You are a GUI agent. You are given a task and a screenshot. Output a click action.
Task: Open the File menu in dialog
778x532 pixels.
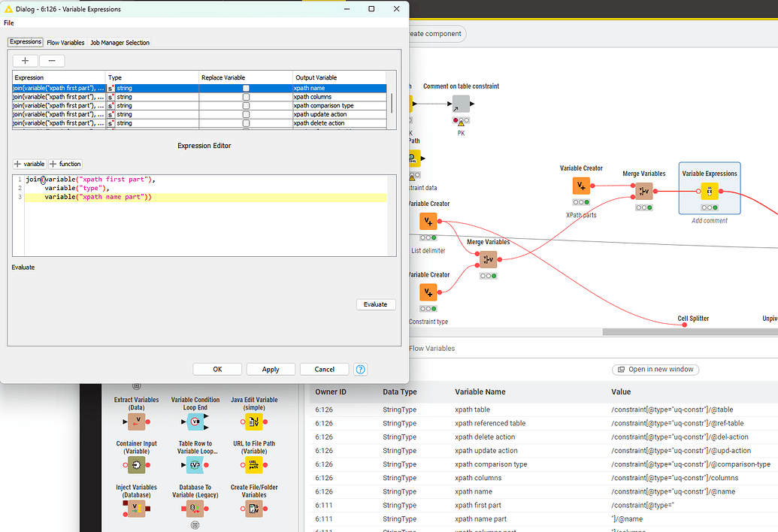(x=9, y=23)
